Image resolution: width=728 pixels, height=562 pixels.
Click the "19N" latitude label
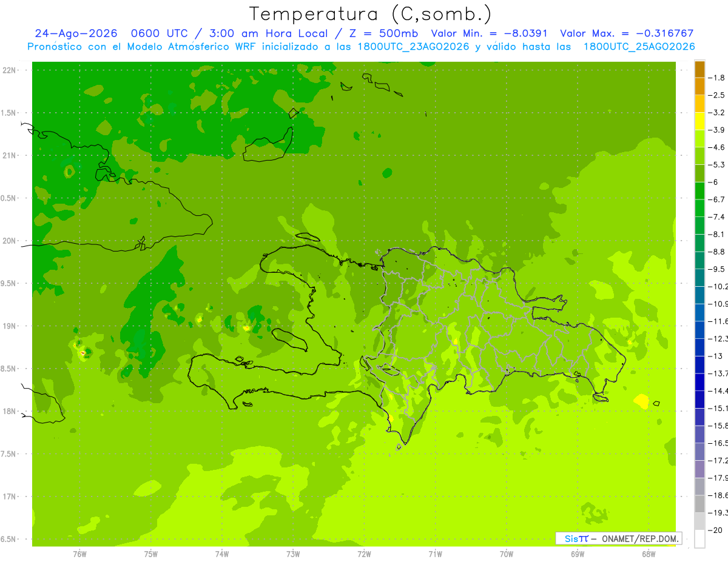(10, 326)
